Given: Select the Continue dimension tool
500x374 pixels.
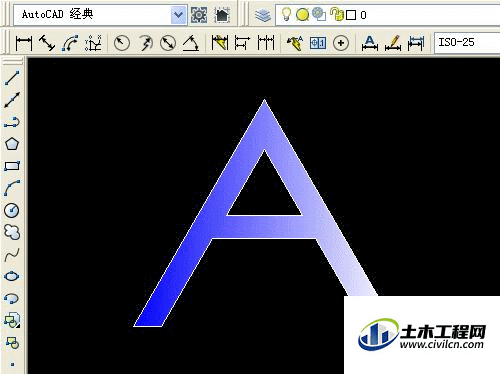Looking at the screenshot, I should 266,43.
